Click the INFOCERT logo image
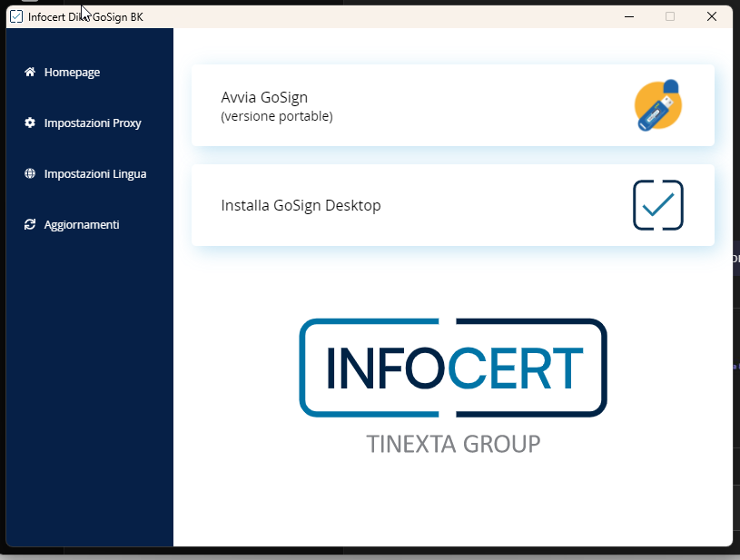The image size is (740, 560). [x=452, y=367]
